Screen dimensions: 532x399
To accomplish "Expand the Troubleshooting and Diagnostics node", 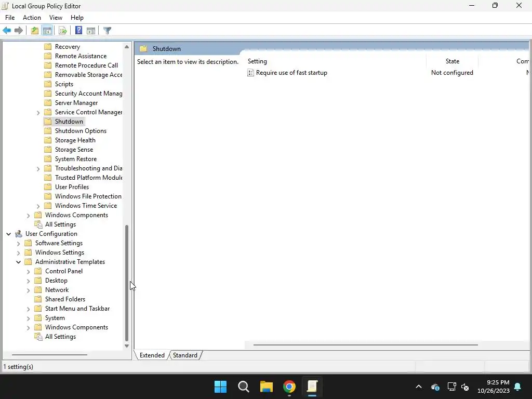I will click(x=38, y=169).
